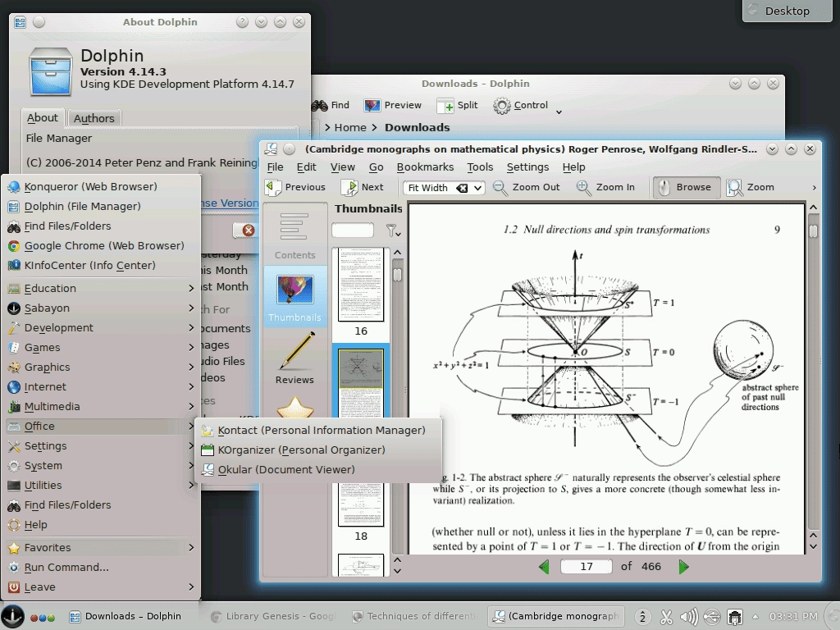The image size is (840, 630).
Task: Click the green previous-page arrow at bottom
Action: coord(544,567)
